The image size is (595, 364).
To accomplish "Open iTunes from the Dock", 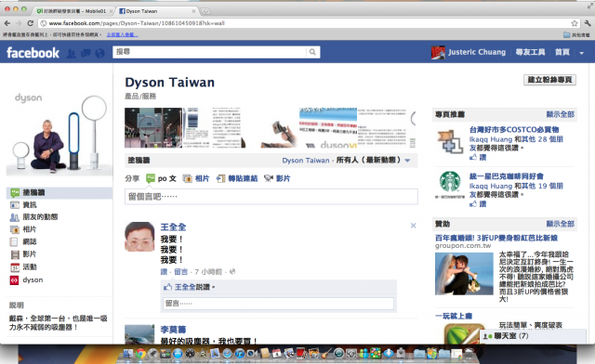I will (240, 354).
